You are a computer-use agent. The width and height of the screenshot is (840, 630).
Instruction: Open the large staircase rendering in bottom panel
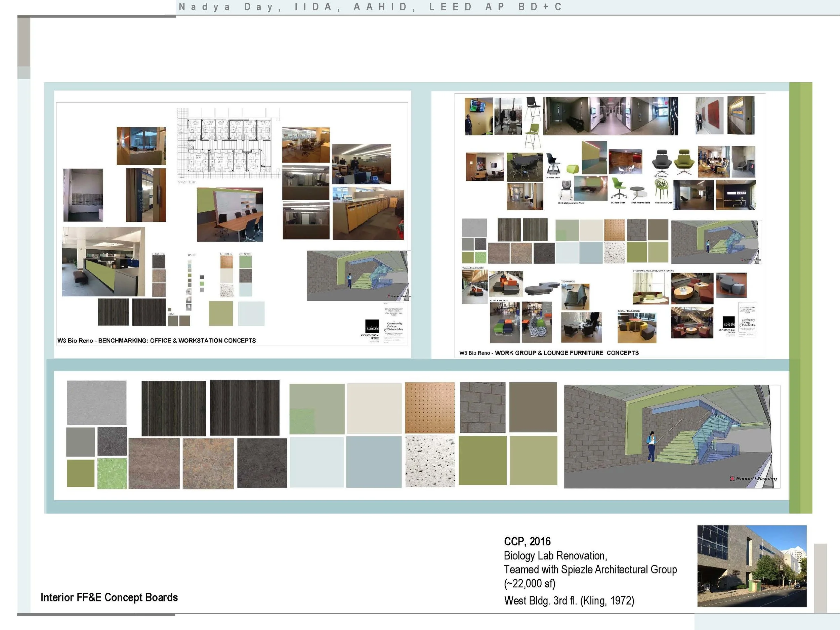[x=671, y=437]
